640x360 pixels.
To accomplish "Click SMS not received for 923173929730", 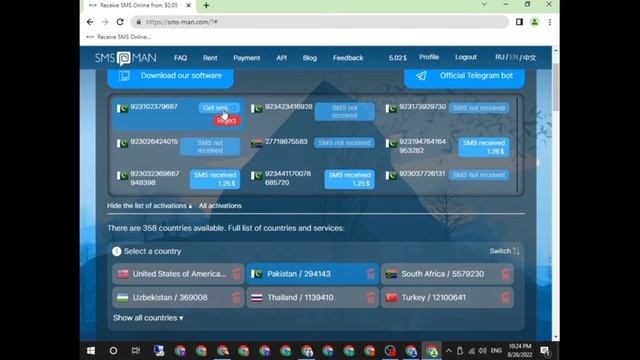I will pos(479,108).
